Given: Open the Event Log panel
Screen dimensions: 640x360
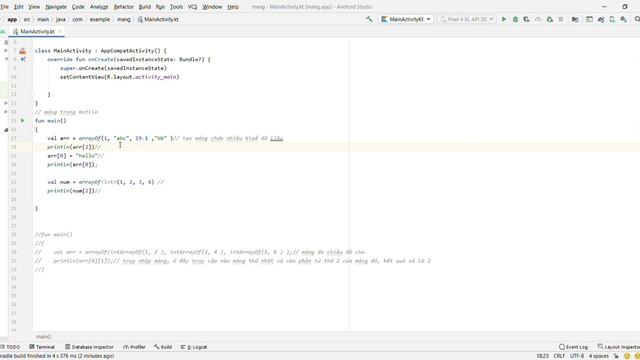Looking at the screenshot, I should [573, 347].
